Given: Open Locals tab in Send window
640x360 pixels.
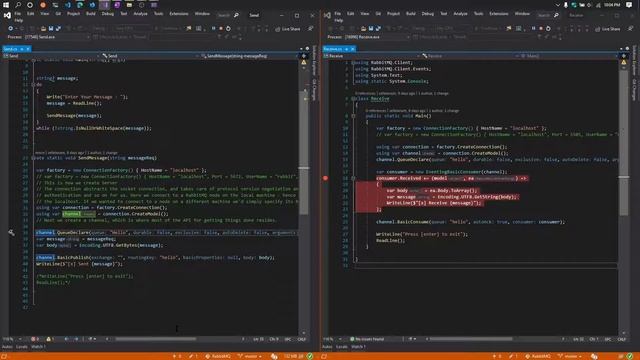Looking at the screenshot, I should (22, 347).
